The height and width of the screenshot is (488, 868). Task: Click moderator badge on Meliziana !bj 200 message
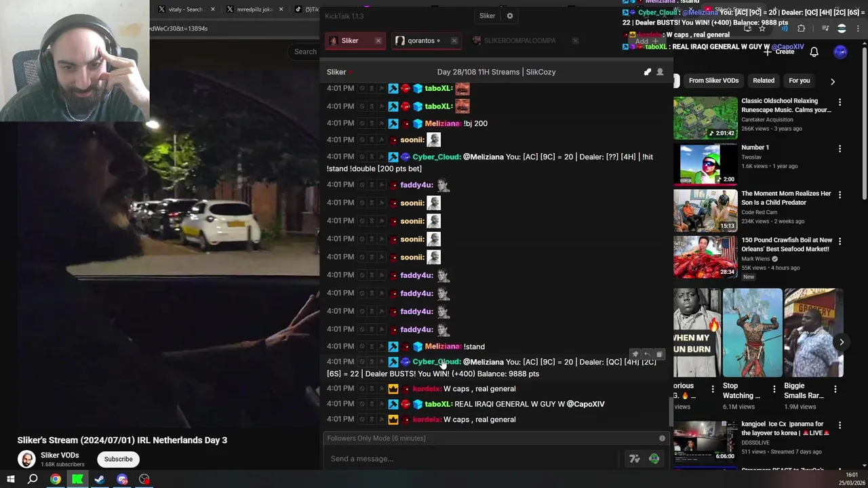pyautogui.click(x=393, y=123)
